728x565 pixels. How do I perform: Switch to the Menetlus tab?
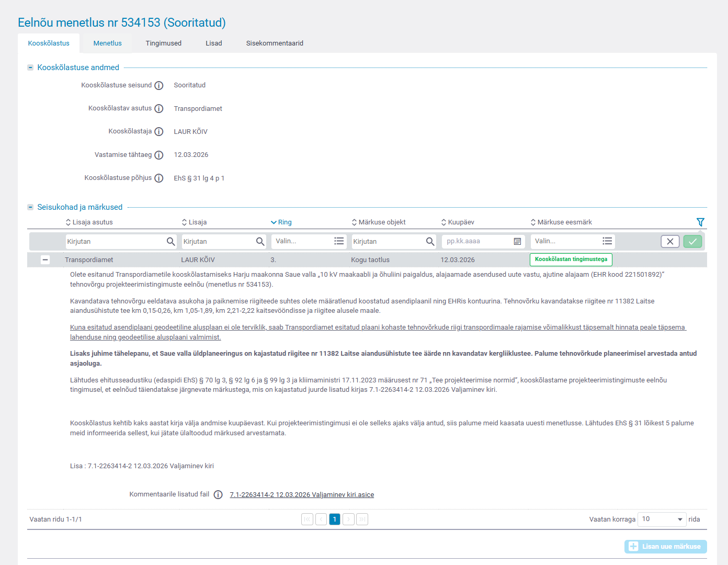[x=107, y=43]
